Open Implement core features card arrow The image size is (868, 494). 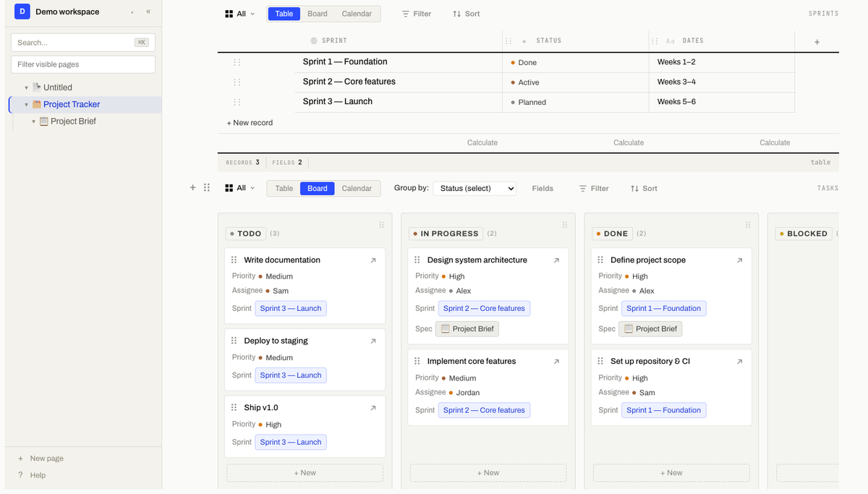556,362
